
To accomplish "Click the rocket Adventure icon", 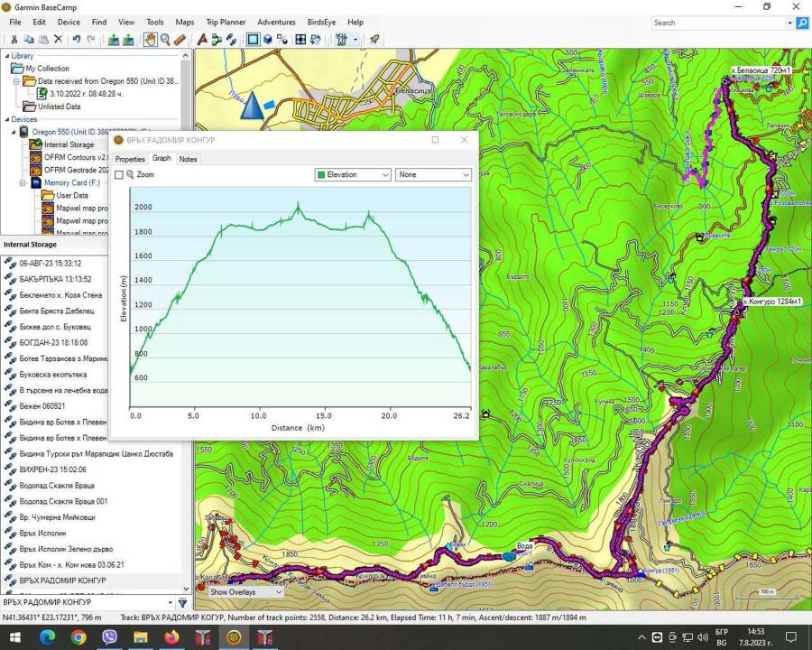I will pos(374,40).
